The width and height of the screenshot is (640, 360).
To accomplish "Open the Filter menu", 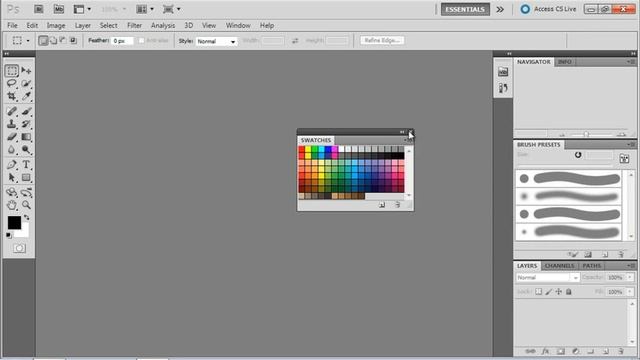I will [134, 25].
